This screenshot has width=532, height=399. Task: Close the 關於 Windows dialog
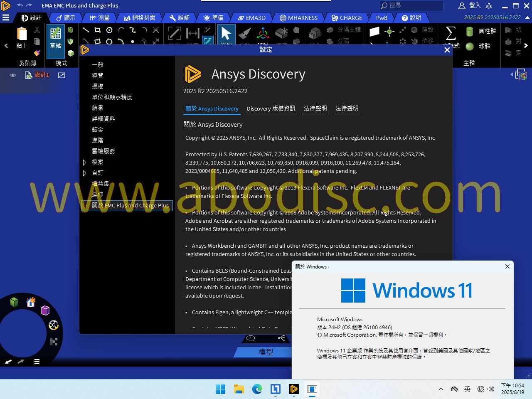coord(507,266)
